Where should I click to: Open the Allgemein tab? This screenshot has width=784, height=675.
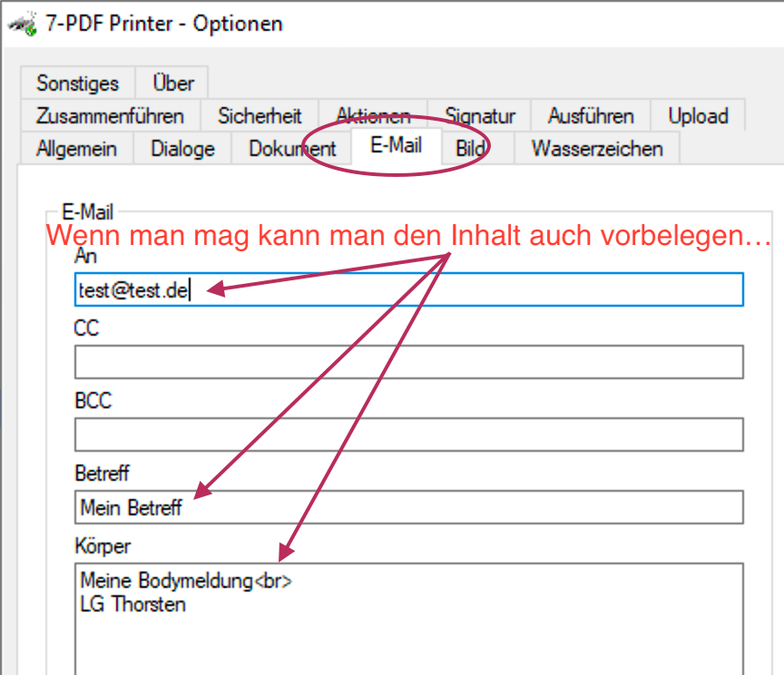(76, 149)
